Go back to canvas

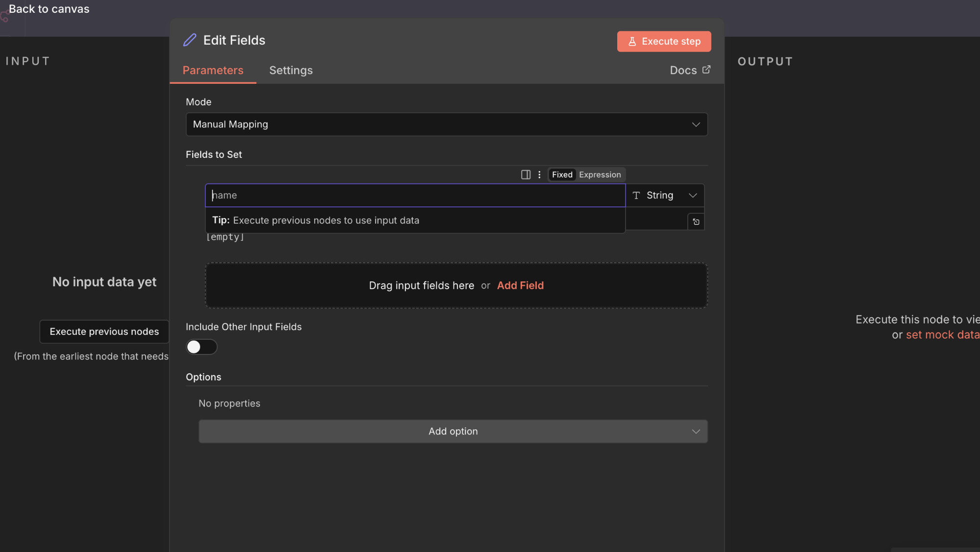point(49,9)
